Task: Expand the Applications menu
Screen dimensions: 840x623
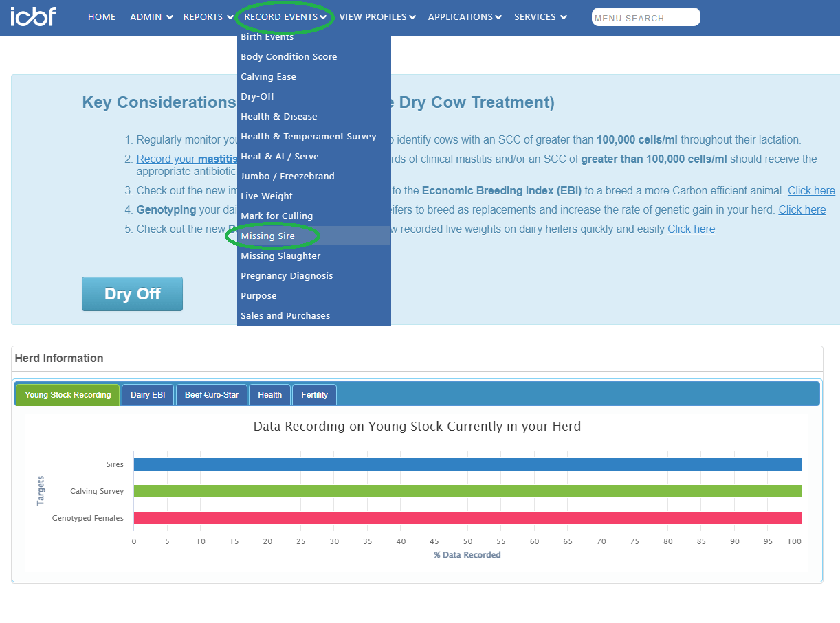Action: pos(465,17)
